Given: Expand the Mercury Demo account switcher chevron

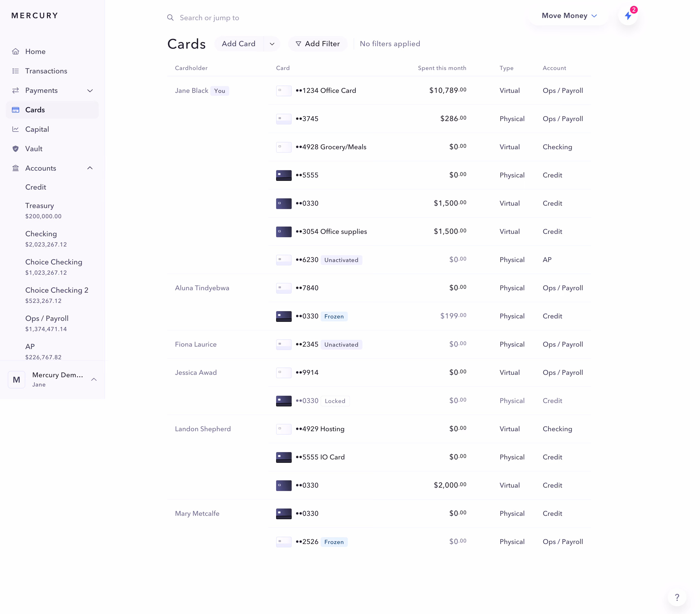Looking at the screenshot, I should pos(94,379).
